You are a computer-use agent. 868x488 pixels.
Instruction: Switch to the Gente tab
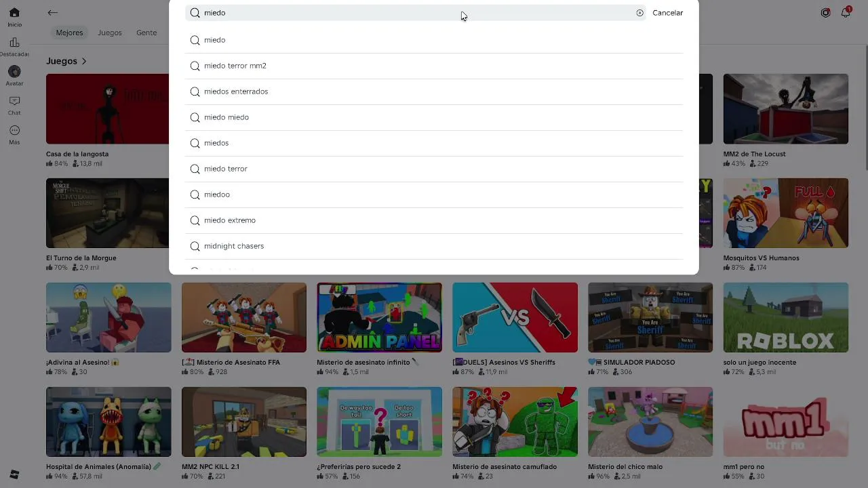(146, 33)
